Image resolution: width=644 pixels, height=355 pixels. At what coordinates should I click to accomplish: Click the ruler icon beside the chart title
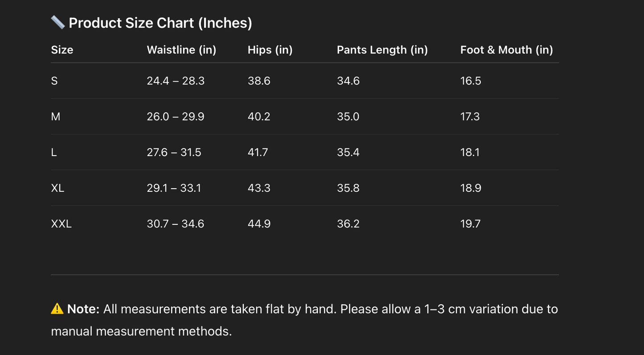(x=57, y=22)
